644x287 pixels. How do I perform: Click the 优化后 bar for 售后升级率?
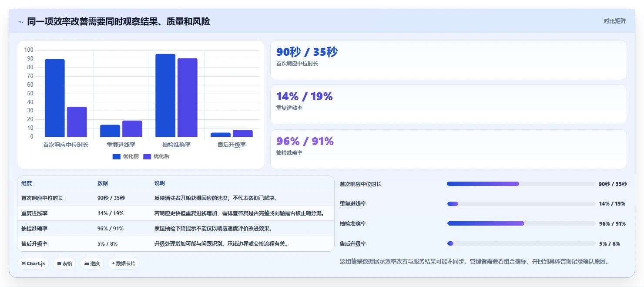pyautogui.click(x=243, y=133)
